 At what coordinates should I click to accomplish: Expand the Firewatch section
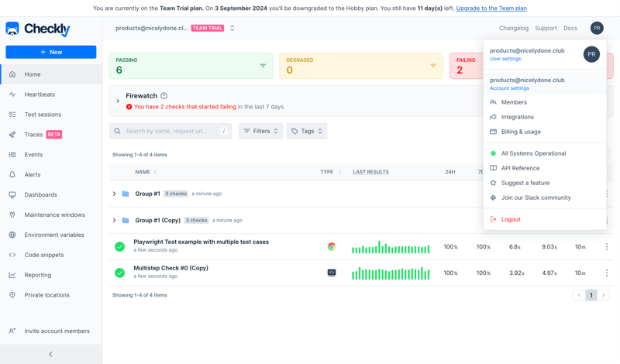coord(118,101)
